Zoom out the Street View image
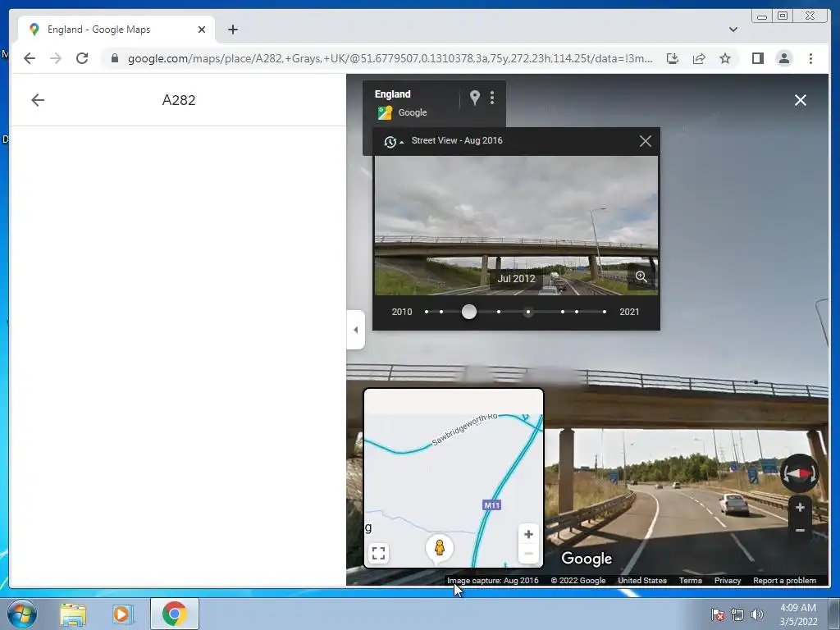This screenshot has width=840, height=630. (x=800, y=531)
